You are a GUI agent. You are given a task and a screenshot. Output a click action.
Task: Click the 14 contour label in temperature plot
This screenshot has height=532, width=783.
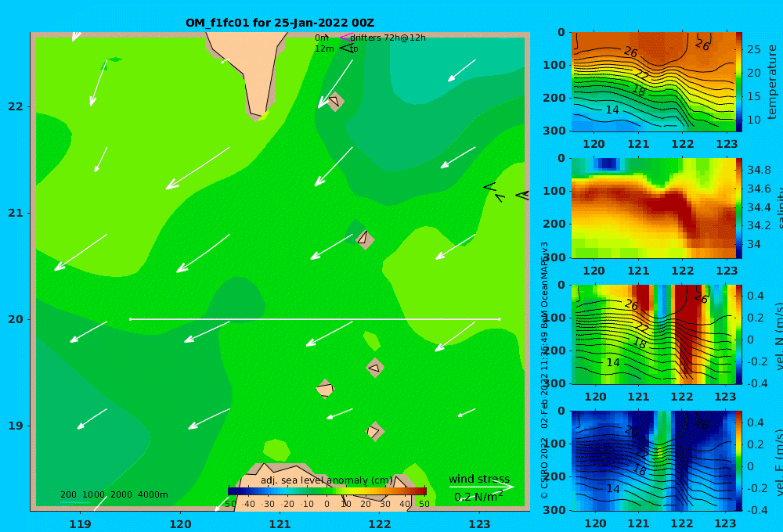(612, 110)
